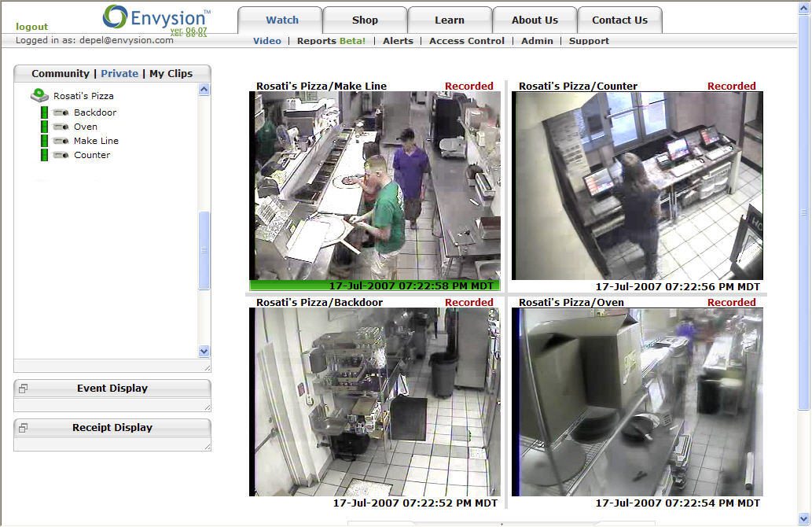Expand the Event Display panel
Viewport: 812px width, 527px height.
pyautogui.click(x=23, y=388)
